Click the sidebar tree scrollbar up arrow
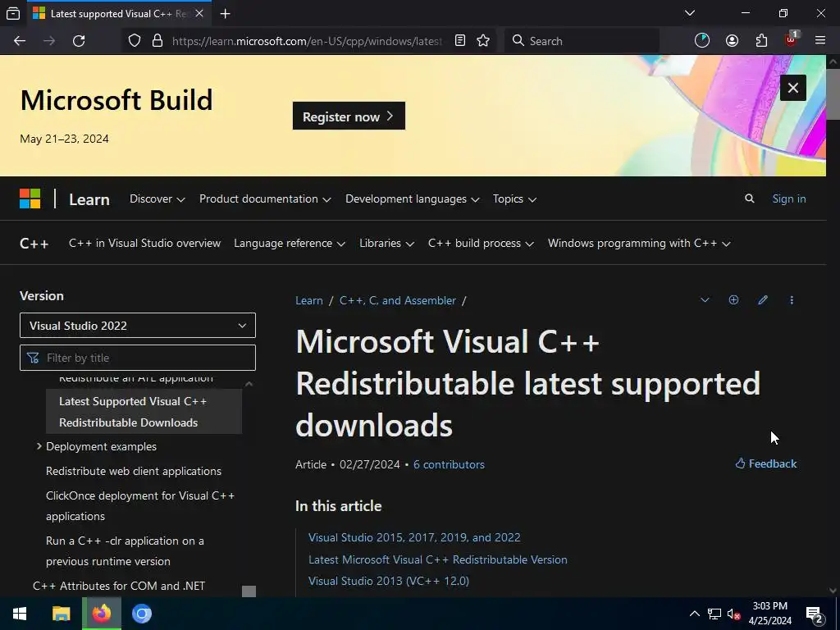This screenshot has width=840, height=630. 249,384
